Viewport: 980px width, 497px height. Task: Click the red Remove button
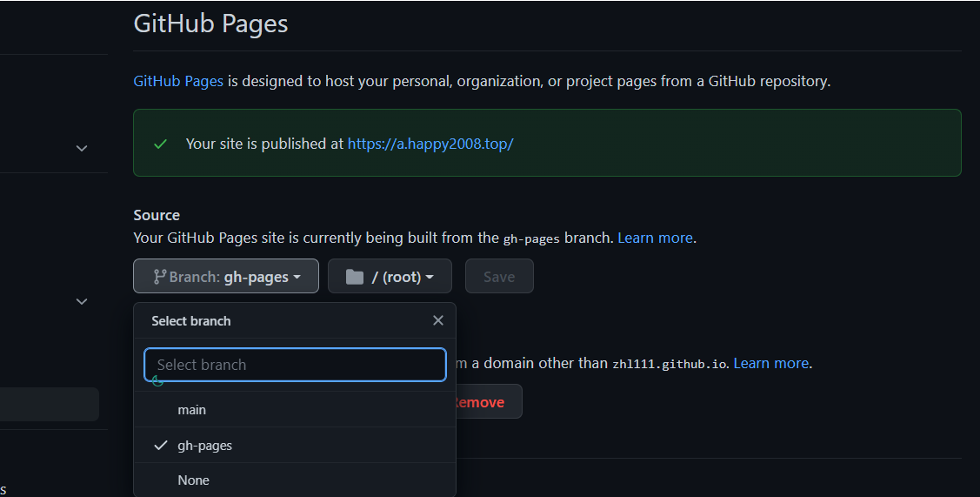[488, 402]
